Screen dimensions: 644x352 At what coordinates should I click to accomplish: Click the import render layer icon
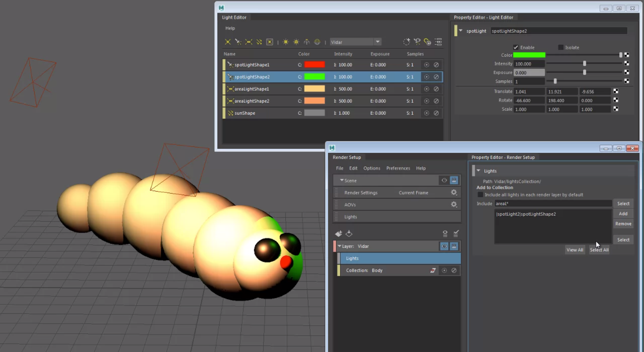tap(349, 234)
